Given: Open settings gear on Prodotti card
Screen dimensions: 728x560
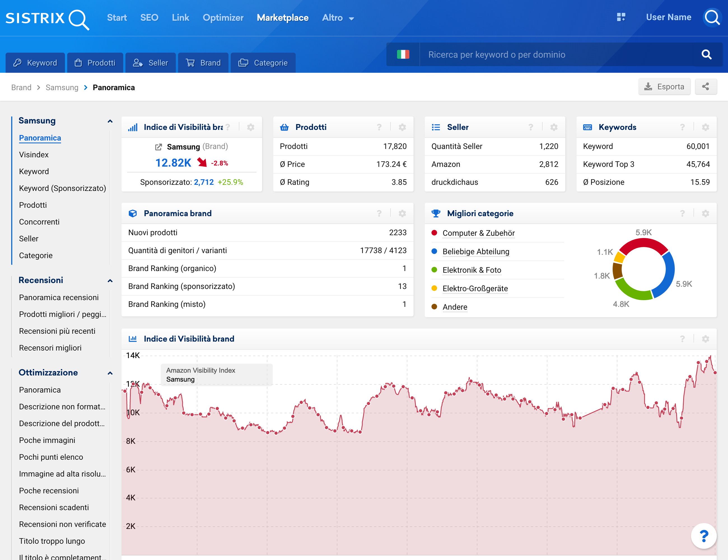Looking at the screenshot, I should (x=402, y=127).
